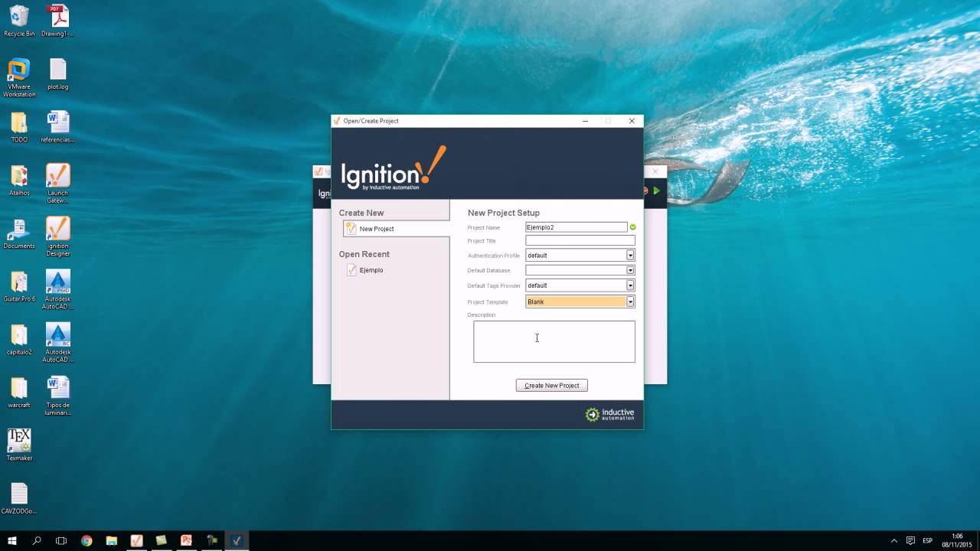Open the Default Tags Provider dropdown
Viewport: 980px width, 551px height.
[630, 285]
